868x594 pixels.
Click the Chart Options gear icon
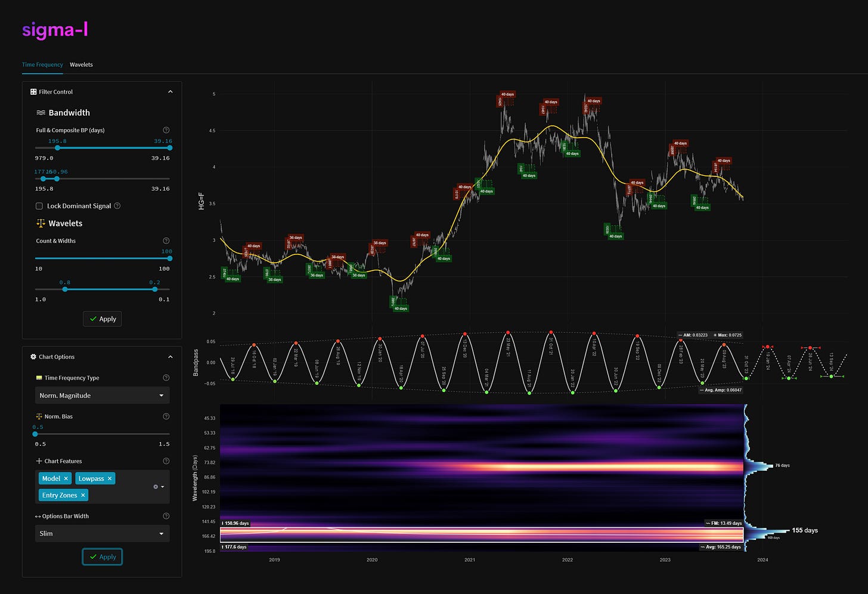pyautogui.click(x=33, y=357)
